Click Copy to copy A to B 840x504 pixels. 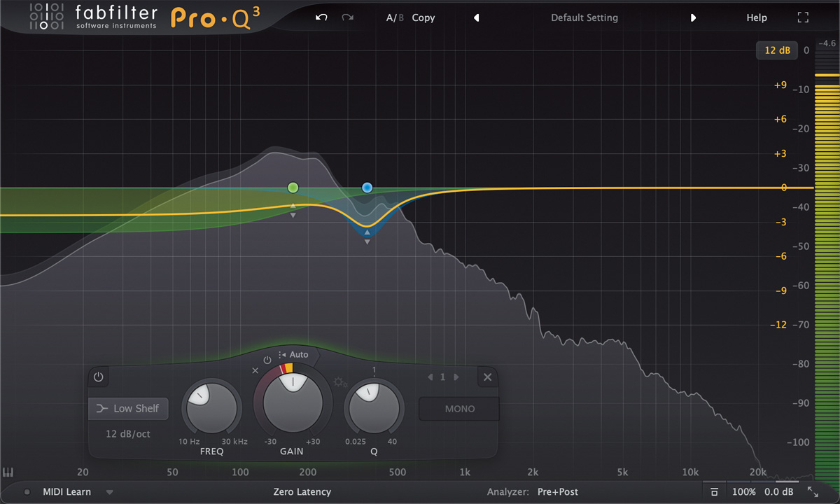(x=423, y=18)
